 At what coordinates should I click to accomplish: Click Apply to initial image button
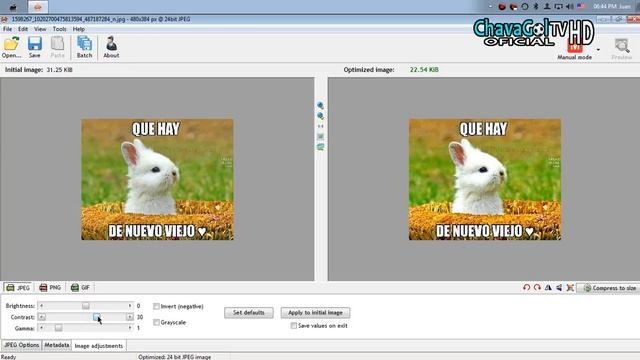[315, 313]
